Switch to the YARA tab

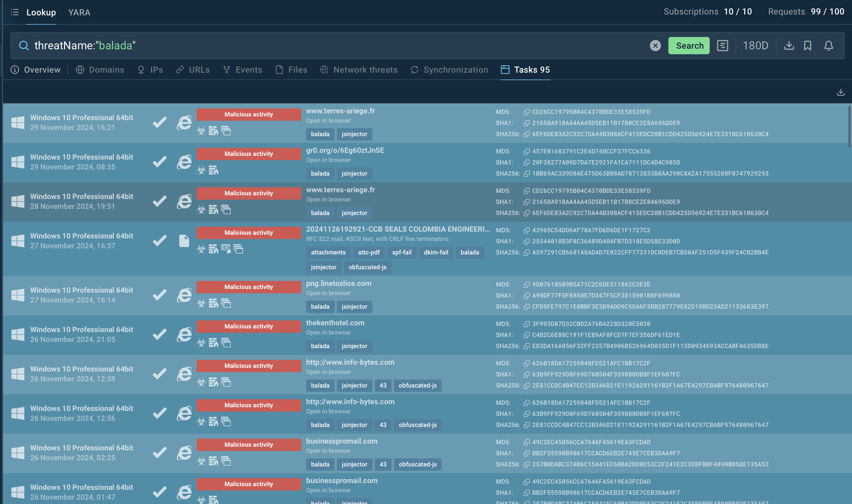coord(79,12)
